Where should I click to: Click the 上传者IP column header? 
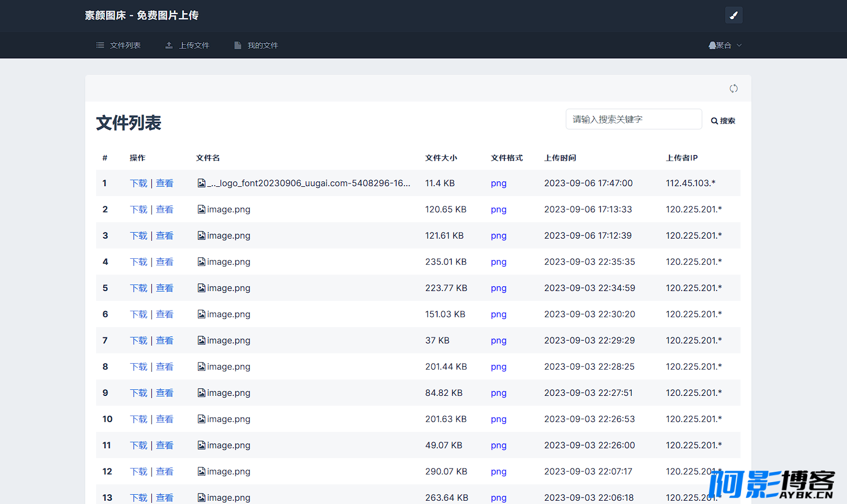pos(682,158)
